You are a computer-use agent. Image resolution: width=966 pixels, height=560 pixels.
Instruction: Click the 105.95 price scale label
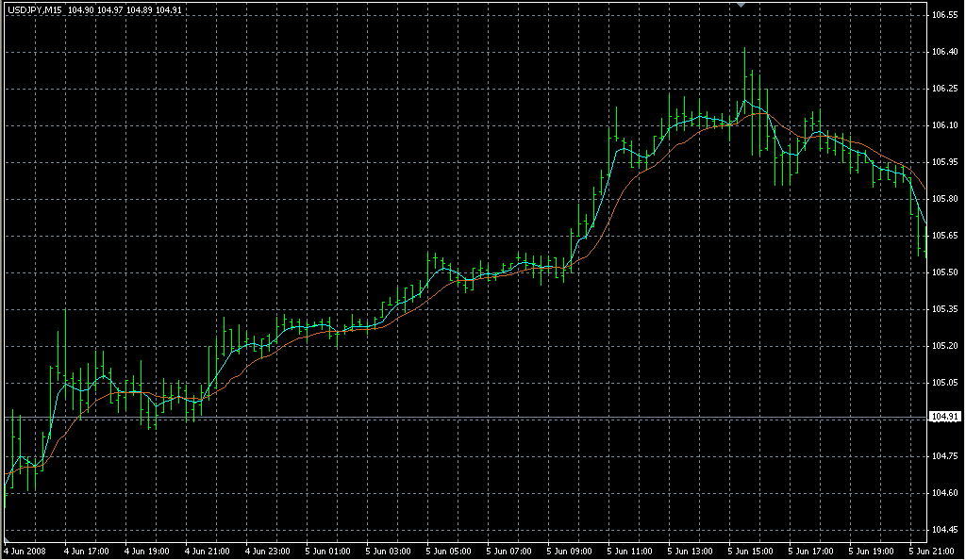coord(945,162)
